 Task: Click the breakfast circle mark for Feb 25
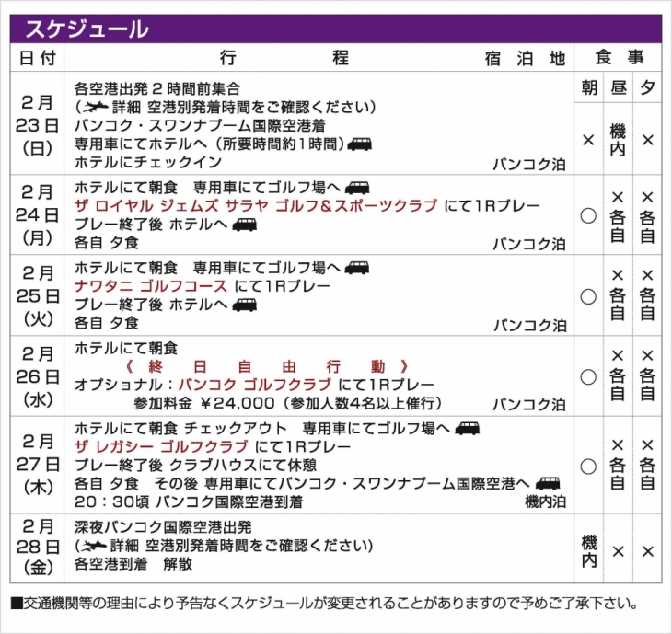pyautogui.click(x=588, y=296)
